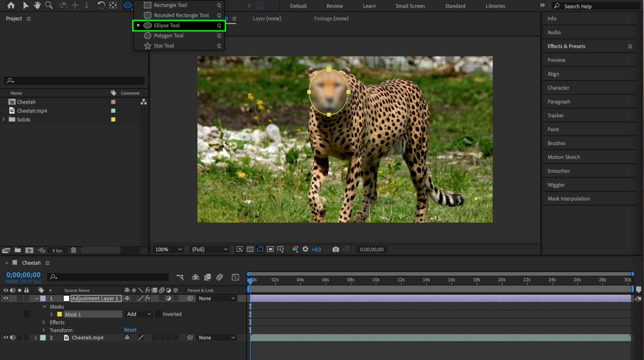Toggle transparency grid in viewer
The image size is (644, 360).
[x=250, y=249]
